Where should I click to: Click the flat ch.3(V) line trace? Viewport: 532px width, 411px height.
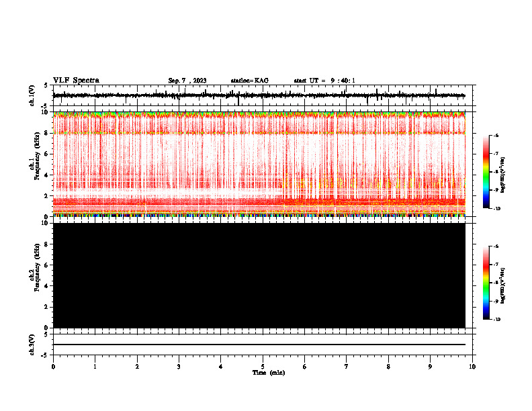coord(259,345)
